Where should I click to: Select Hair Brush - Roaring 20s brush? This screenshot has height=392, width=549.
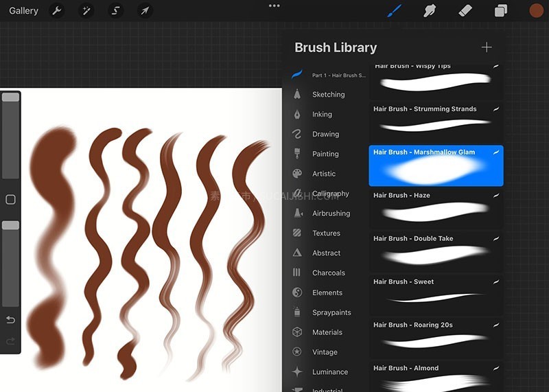(x=436, y=338)
